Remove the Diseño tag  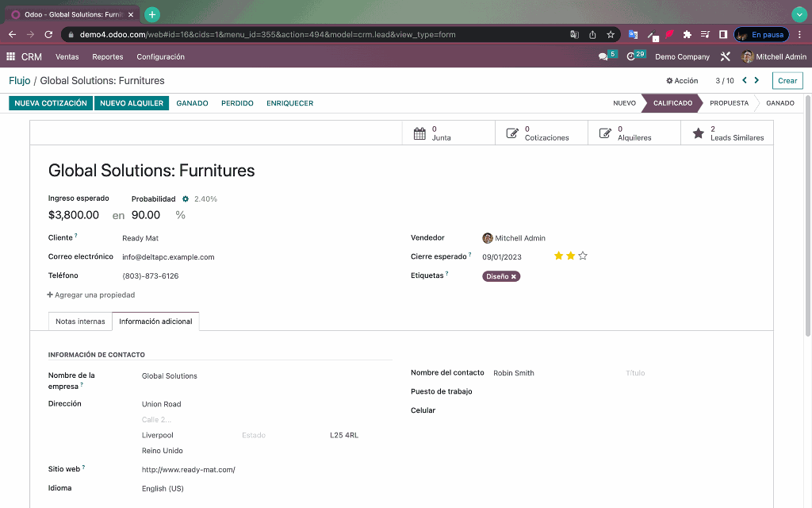pyautogui.click(x=514, y=277)
